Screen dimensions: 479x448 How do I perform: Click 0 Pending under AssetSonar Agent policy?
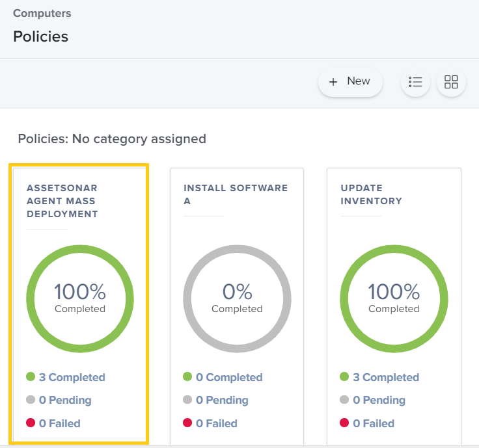64,400
